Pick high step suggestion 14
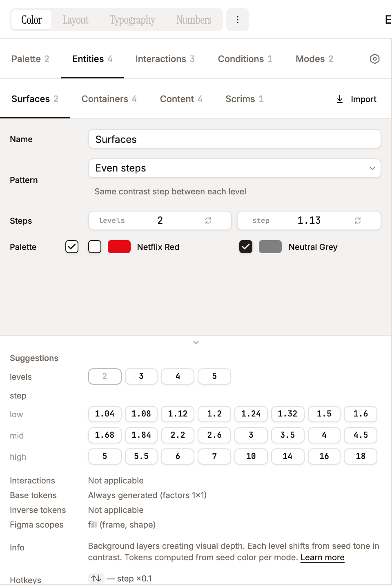The image size is (392, 588). pos(287,457)
